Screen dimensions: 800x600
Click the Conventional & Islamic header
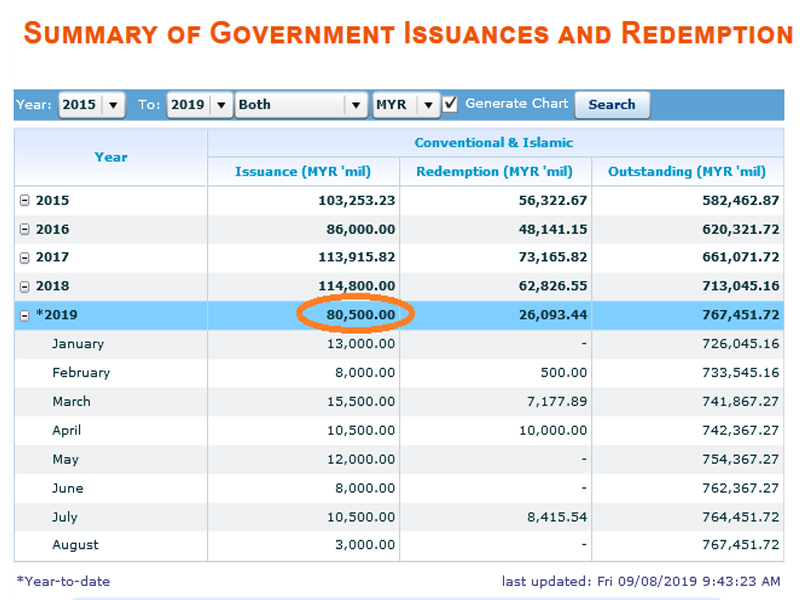pos(494,143)
